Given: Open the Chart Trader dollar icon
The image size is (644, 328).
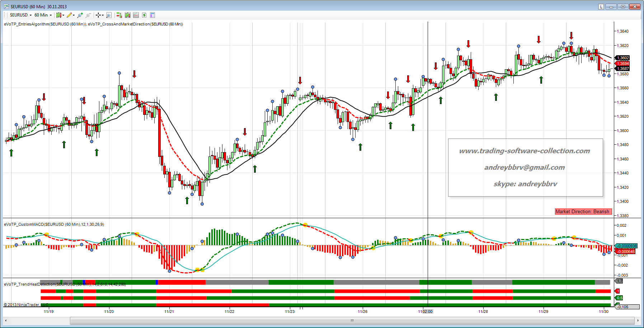Looking at the screenshot, I should (144, 15).
